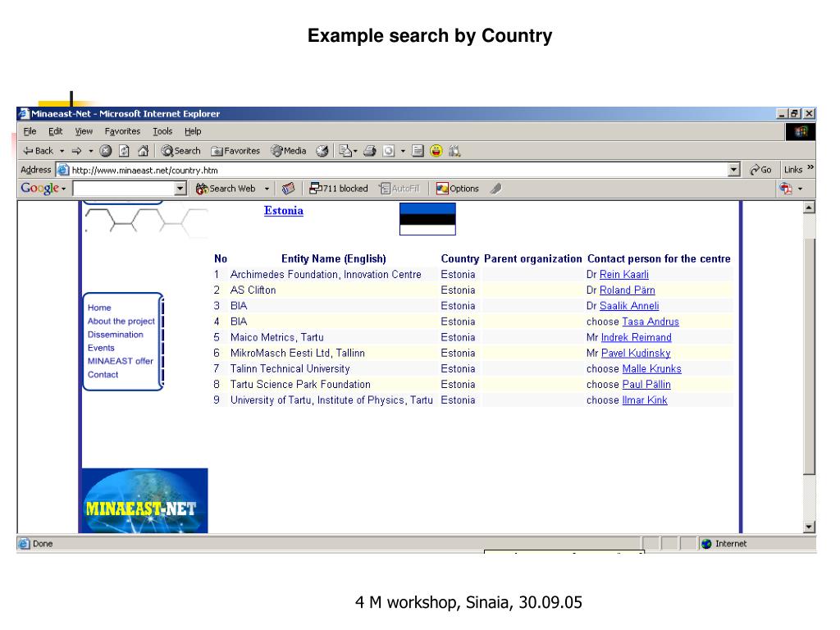Screen dimensions: 840x630
Task: Click Home in the side navigation
Action: [99, 308]
